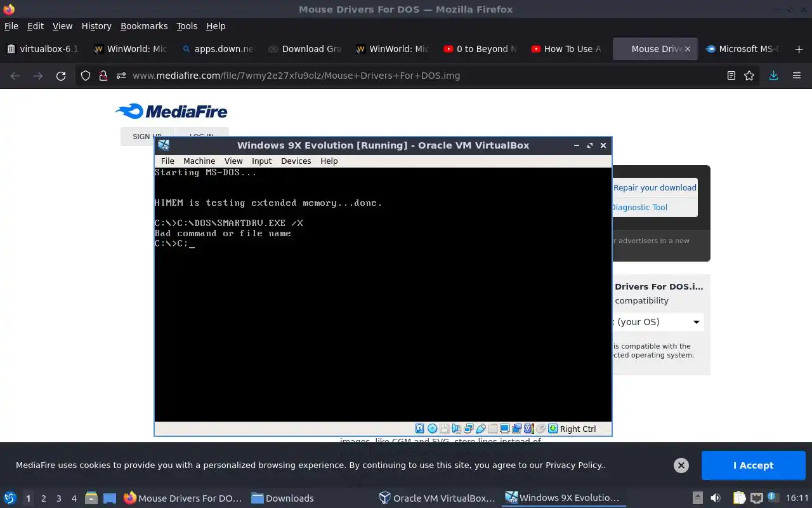The width and height of the screenshot is (812, 508).
Task: Click the VirtualBox recording indicator icon
Action: (516, 429)
